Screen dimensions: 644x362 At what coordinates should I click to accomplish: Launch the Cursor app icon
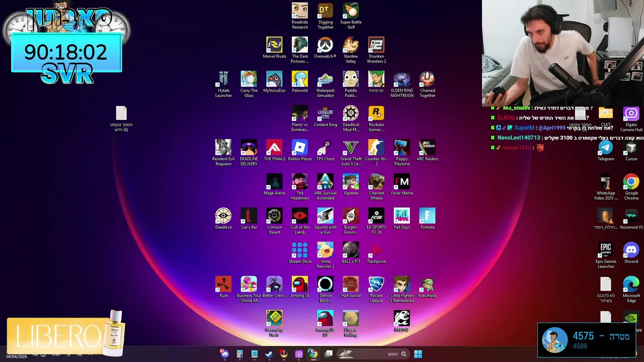tap(631, 150)
